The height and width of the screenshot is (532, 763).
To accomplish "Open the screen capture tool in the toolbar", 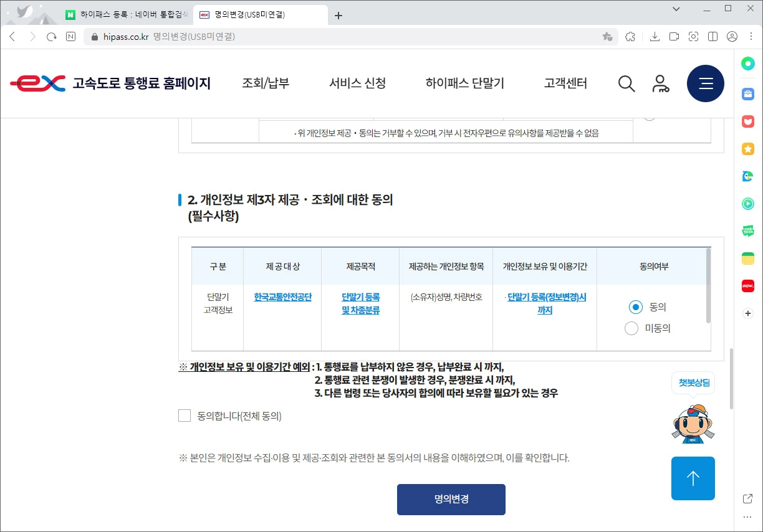I will point(693,37).
